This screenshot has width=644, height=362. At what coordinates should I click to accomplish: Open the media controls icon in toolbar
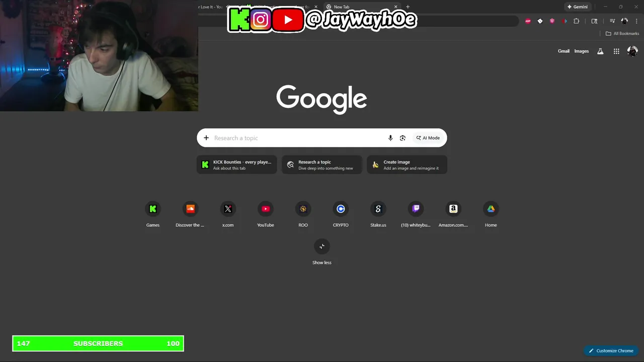[612, 21]
